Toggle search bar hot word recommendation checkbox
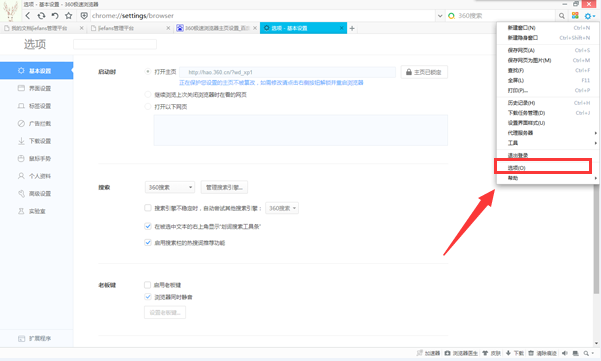 pos(148,242)
